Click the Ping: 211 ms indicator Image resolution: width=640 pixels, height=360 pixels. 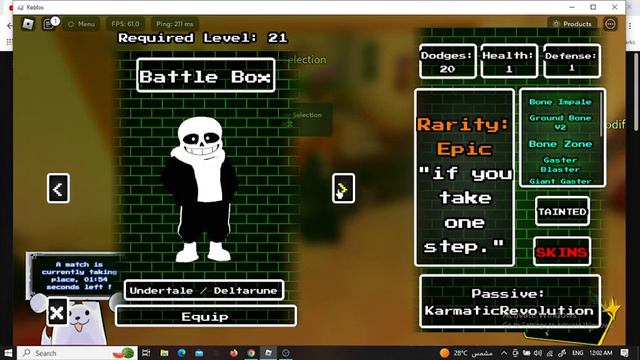click(175, 24)
